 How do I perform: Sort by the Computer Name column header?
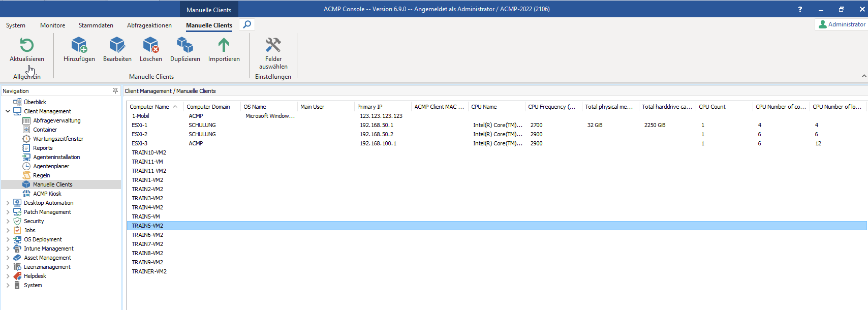coord(149,107)
